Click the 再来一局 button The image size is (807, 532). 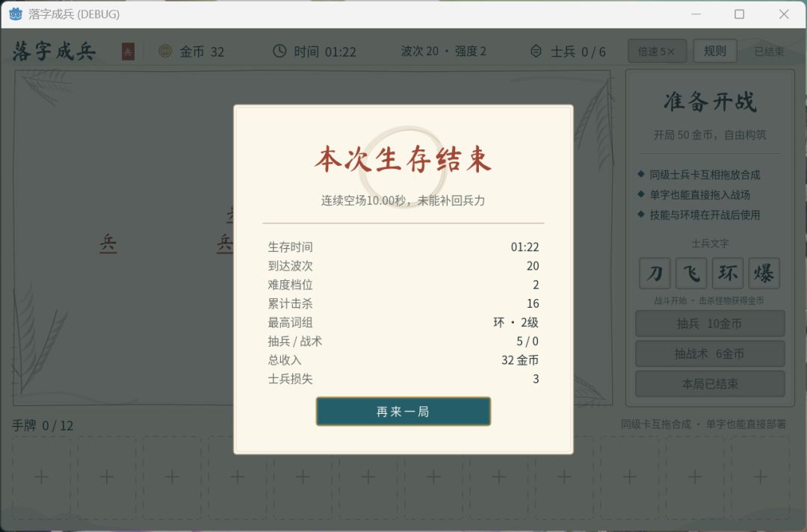(403, 411)
